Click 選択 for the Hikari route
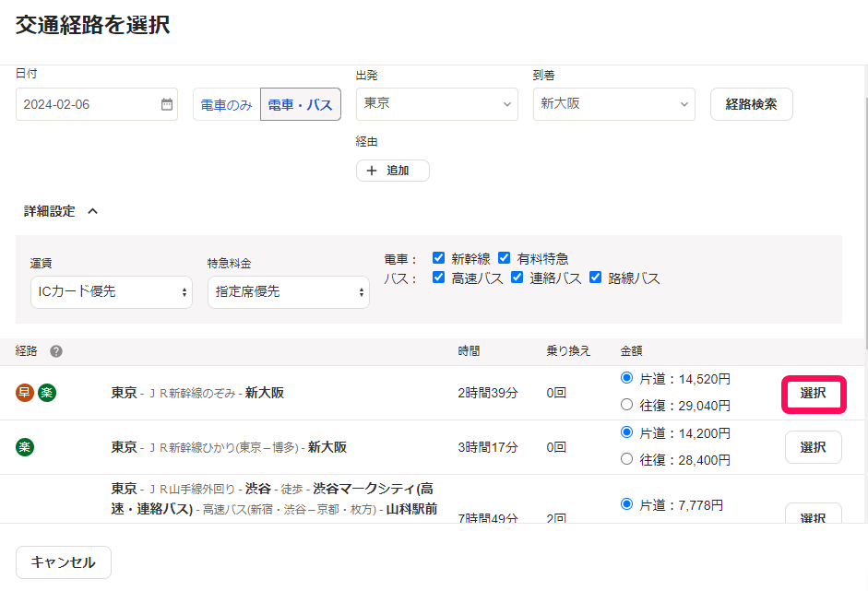The width and height of the screenshot is (868, 591). coord(814,447)
